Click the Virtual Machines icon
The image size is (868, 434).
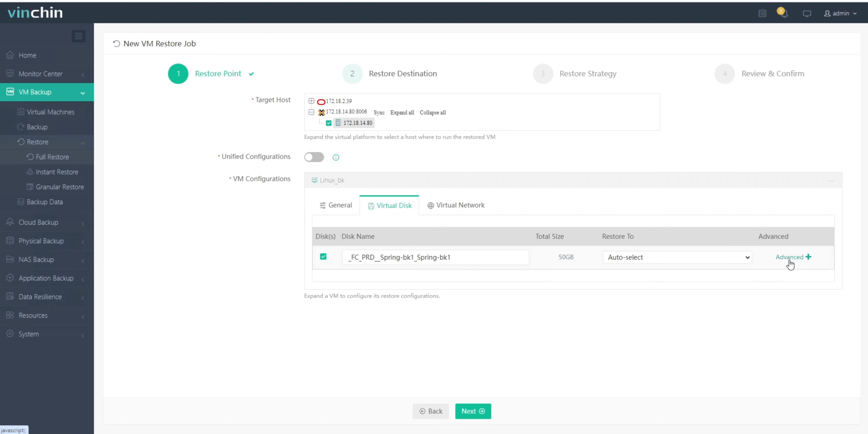pos(21,112)
